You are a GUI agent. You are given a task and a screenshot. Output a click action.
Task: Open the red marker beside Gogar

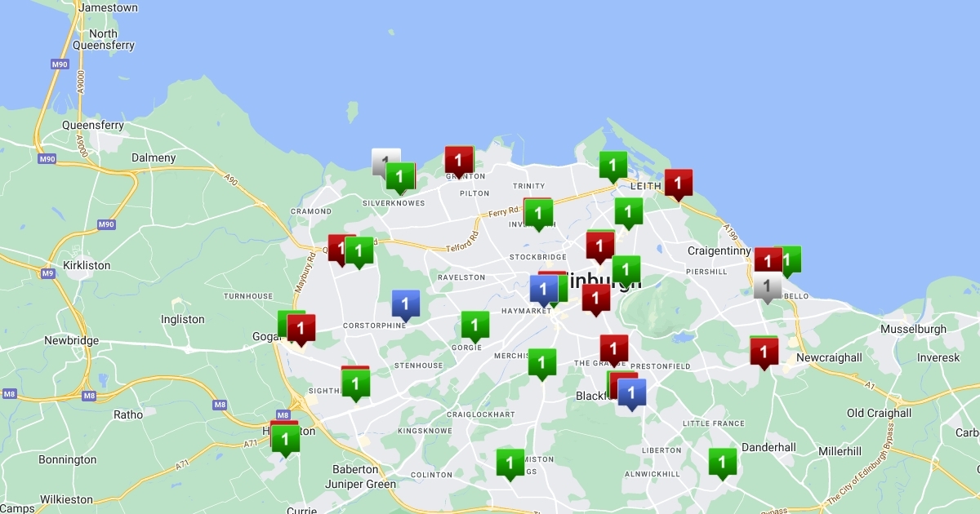click(x=301, y=328)
